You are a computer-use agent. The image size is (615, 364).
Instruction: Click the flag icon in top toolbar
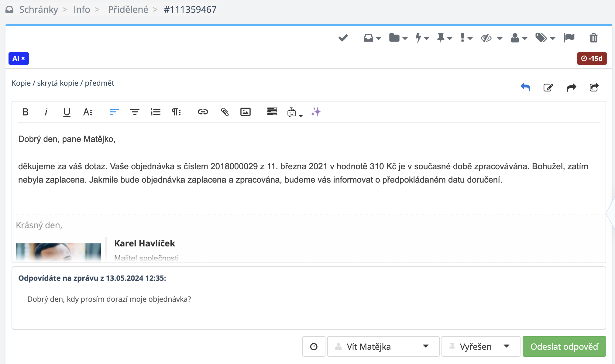click(569, 38)
